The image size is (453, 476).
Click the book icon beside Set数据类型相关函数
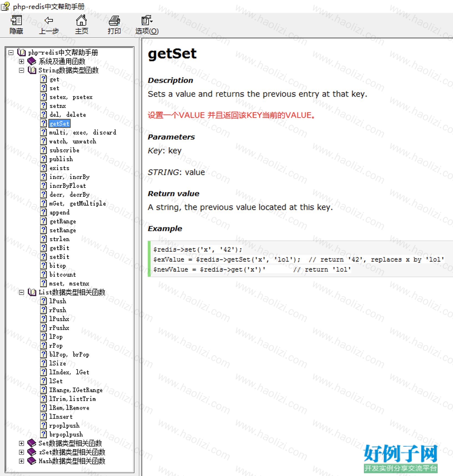[32, 443]
